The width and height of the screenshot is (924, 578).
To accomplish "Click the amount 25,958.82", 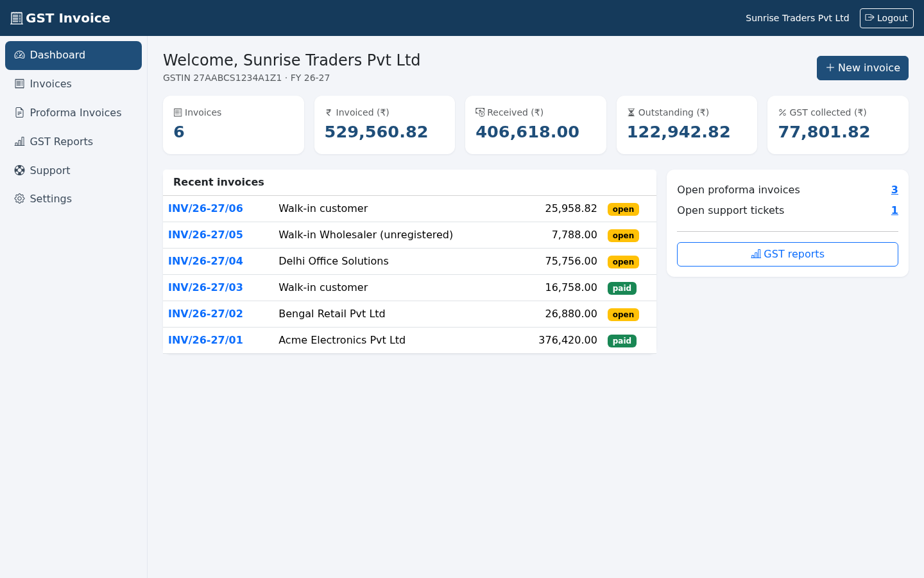I will pos(571,209).
